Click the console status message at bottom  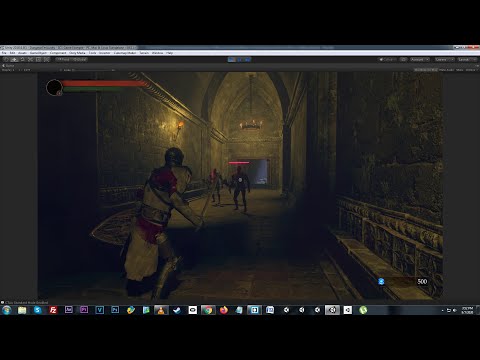click(x=26, y=302)
